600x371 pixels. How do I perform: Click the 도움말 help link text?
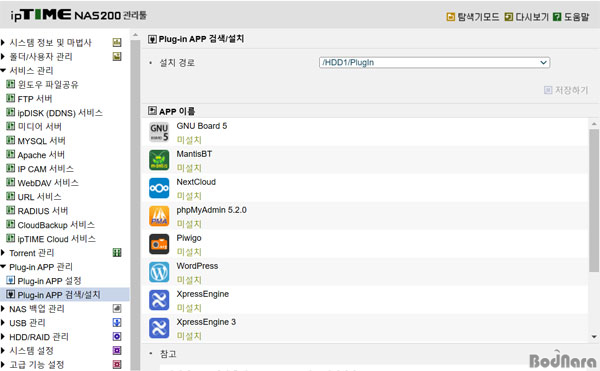click(x=577, y=17)
